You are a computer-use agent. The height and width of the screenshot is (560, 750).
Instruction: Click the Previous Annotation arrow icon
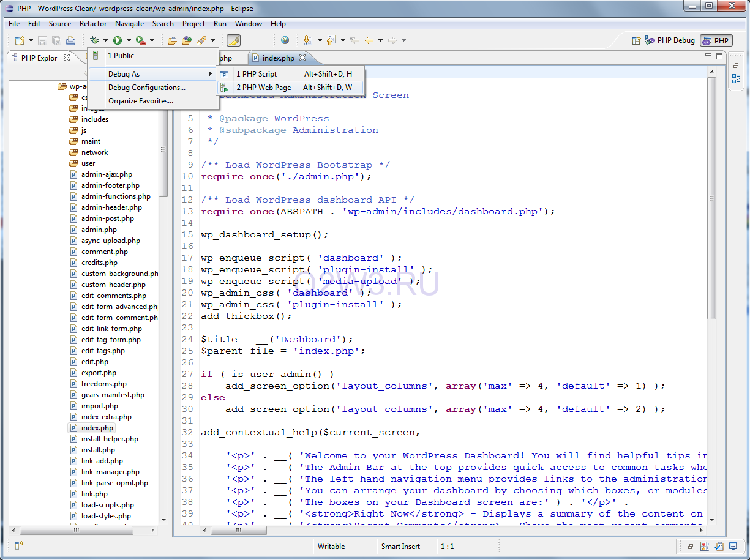331,41
